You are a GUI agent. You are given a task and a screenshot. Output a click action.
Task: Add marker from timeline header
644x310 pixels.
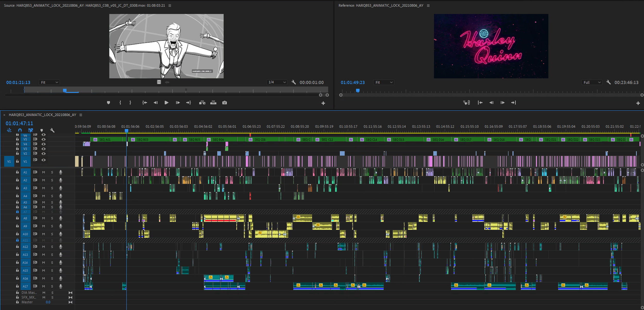(42, 130)
